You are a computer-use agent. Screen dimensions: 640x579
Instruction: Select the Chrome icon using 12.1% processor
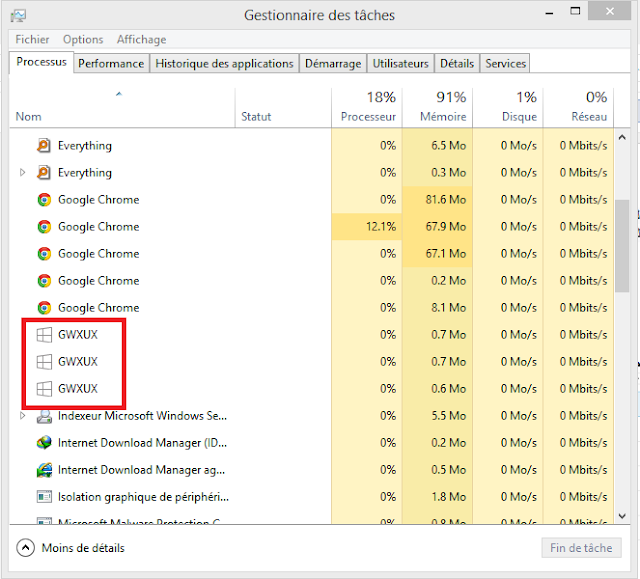pos(44,227)
